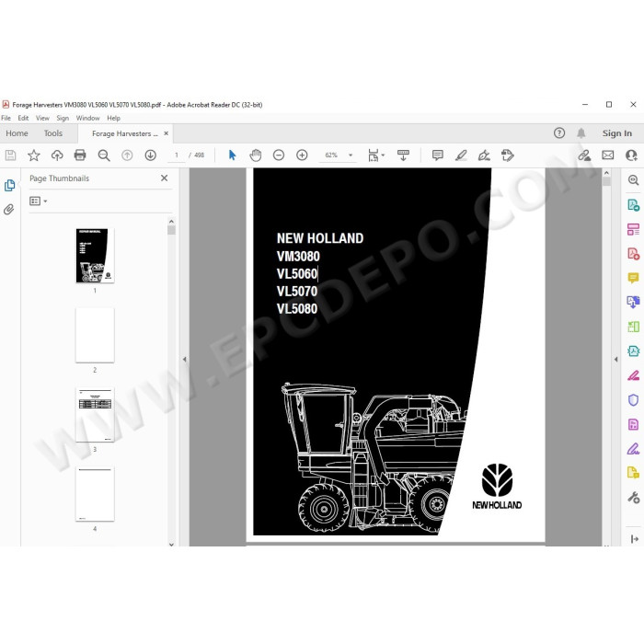Select the arrow Selection tool

click(x=232, y=155)
